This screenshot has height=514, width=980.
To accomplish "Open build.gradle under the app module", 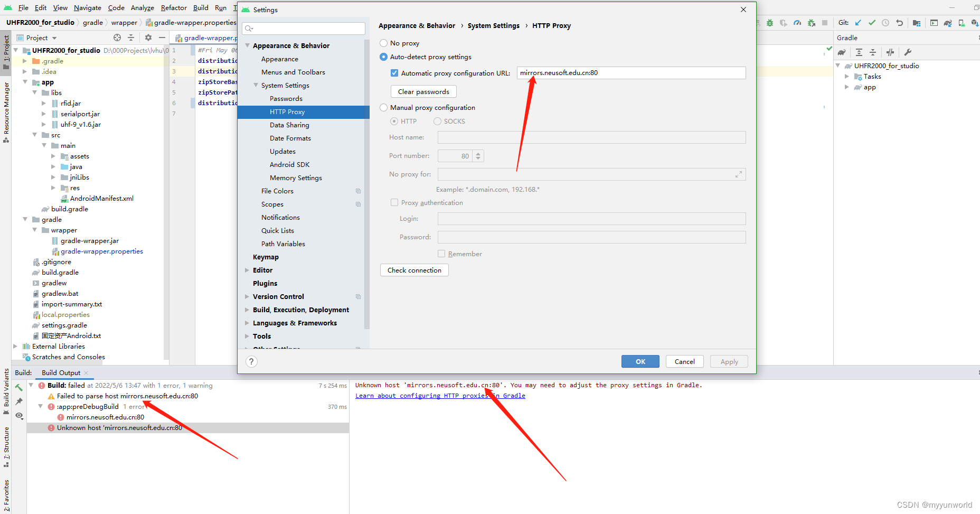I will click(x=70, y=209).
